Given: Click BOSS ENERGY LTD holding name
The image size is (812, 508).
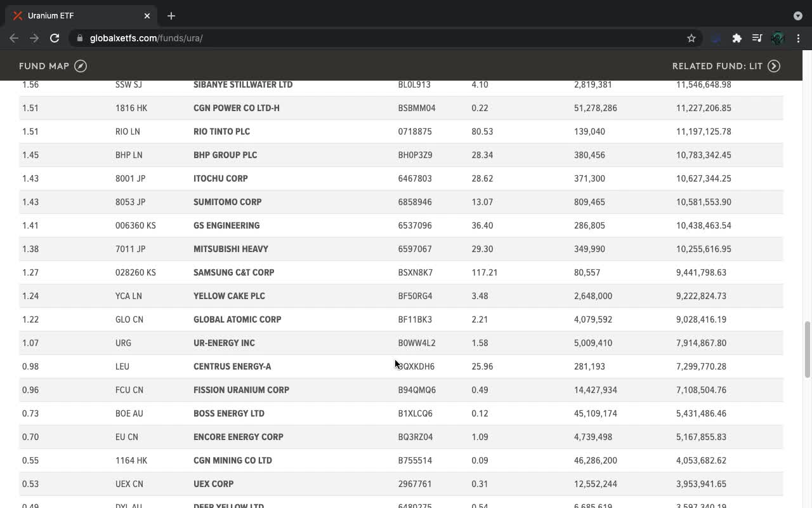Looking at the screenshot, I should (229, 413).
